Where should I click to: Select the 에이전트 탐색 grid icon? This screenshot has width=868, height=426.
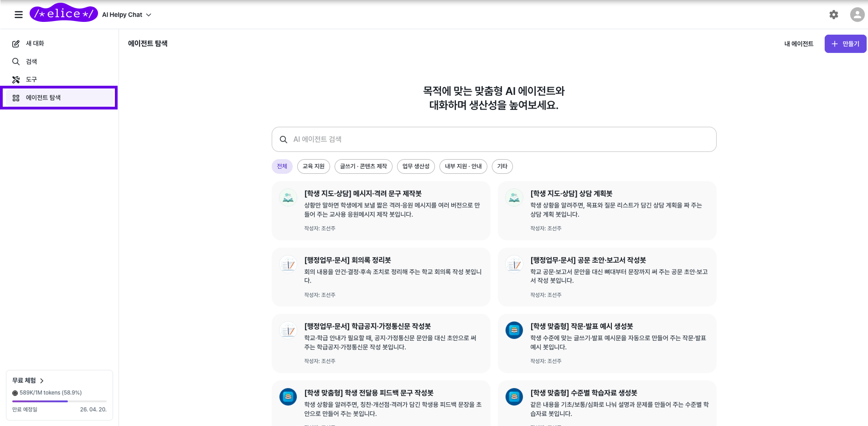(x=15, y=97)
